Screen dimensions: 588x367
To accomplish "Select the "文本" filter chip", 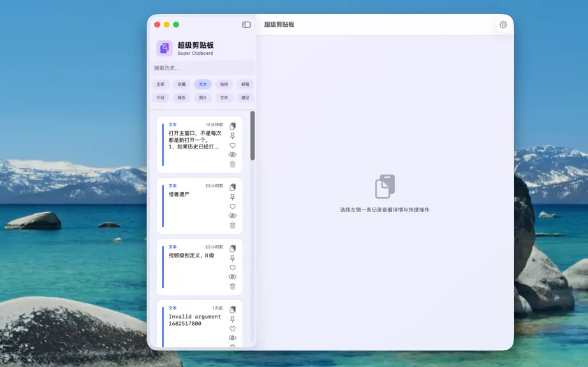I will (x=203, y=84).
